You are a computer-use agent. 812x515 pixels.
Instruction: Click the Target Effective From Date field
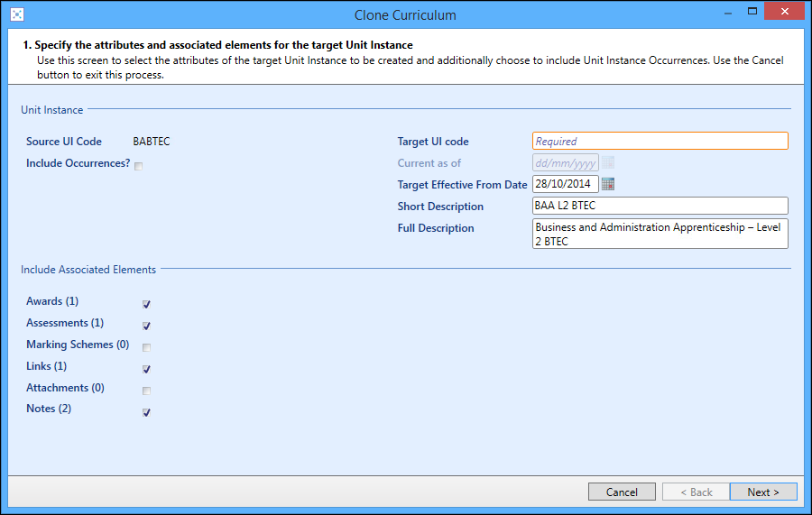[x=565, y=184]
